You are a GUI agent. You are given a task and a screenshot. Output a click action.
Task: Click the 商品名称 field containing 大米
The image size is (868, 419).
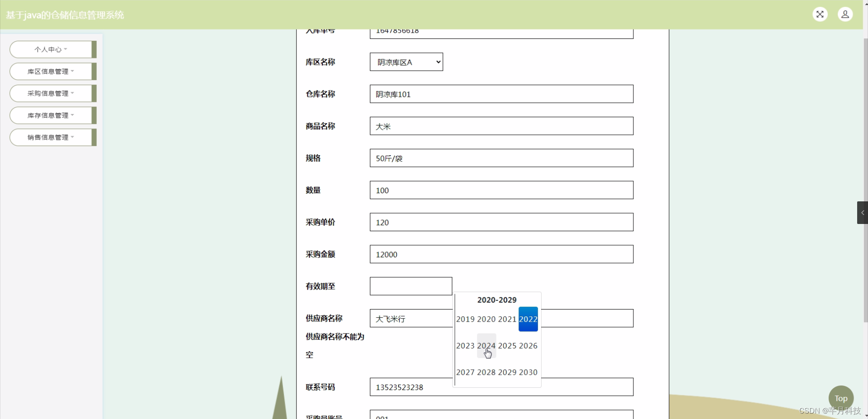pyautogui.click(x=501, y=126)
